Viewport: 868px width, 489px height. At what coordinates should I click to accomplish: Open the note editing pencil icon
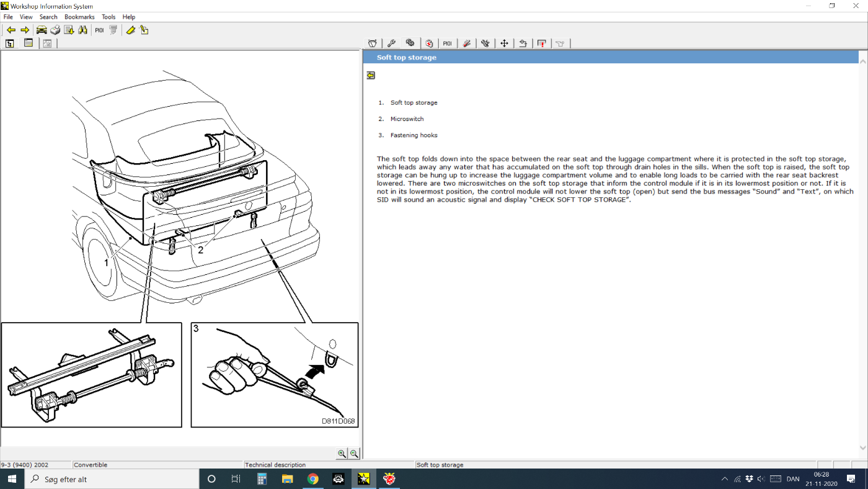pyautogui.click(x=144, y=30)
